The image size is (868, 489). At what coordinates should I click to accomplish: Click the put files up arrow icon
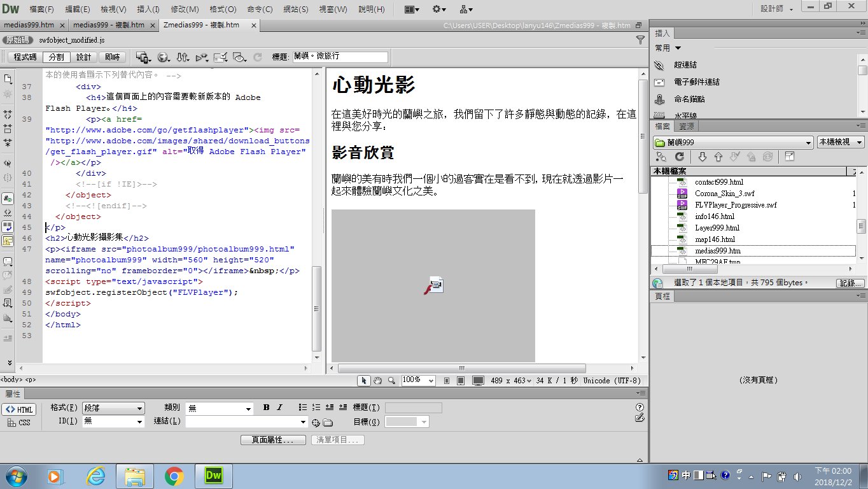click(x=718, y=156)
